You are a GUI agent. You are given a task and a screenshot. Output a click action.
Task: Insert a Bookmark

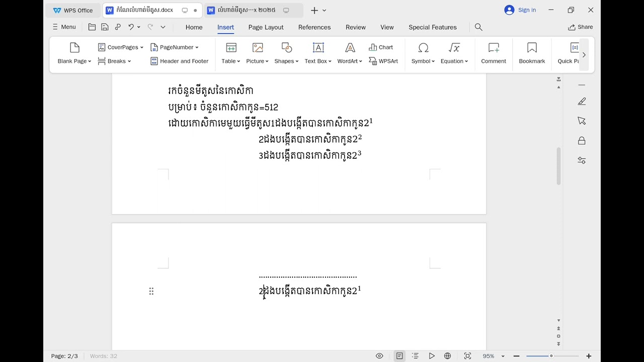click(532, 53)
